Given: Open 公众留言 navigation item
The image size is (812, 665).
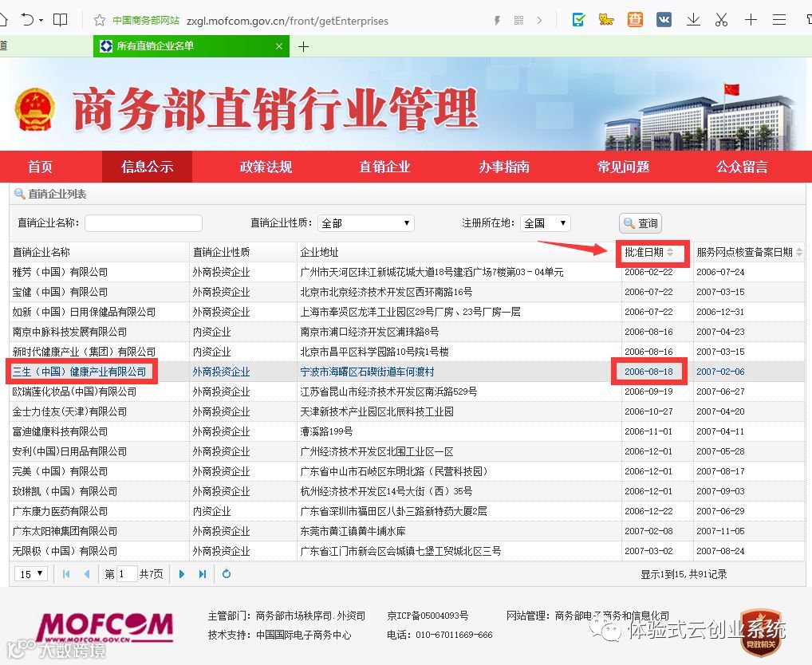Looking at the screenshot, I should [x=742, y=167].
